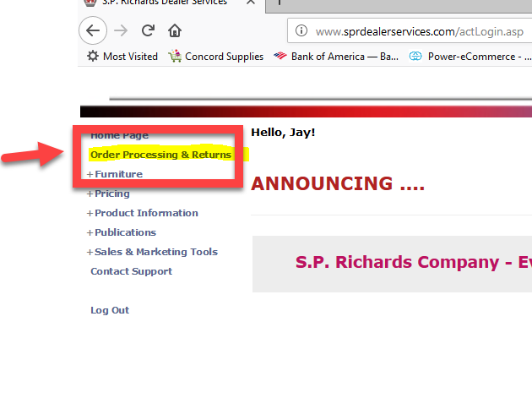The width and height of the screenshot is (532, 409).
Task: Go to Home Page sidebar link
Action: click(119, 135)
